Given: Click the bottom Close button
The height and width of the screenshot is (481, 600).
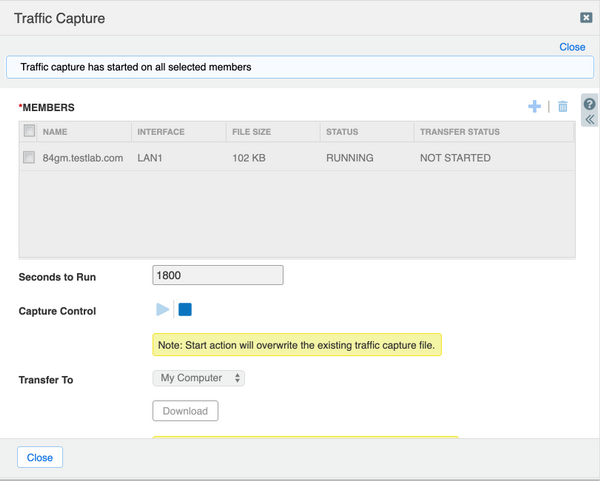Looking at the screenshot, I should click(40, 457).
